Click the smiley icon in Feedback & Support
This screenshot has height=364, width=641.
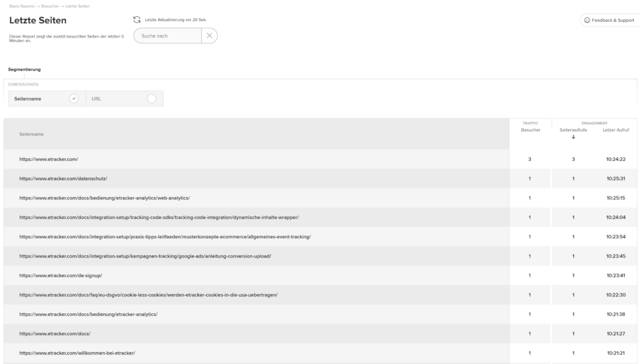tap(587, 20)
